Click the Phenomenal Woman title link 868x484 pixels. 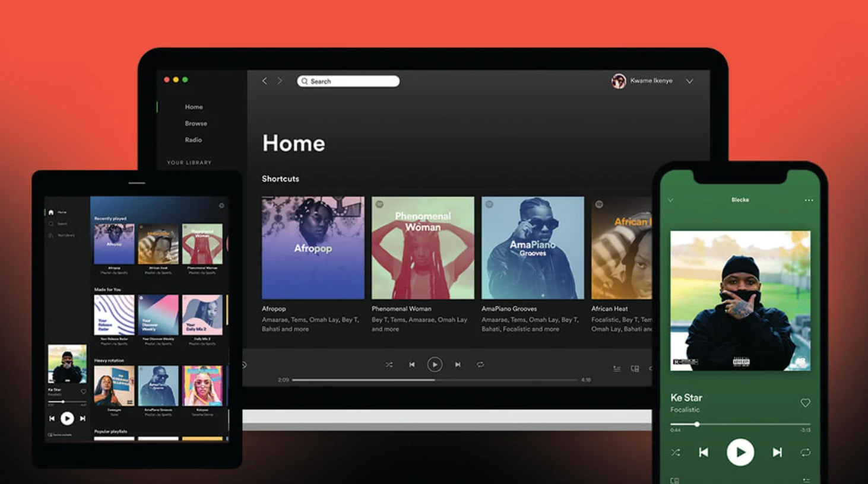401,308
